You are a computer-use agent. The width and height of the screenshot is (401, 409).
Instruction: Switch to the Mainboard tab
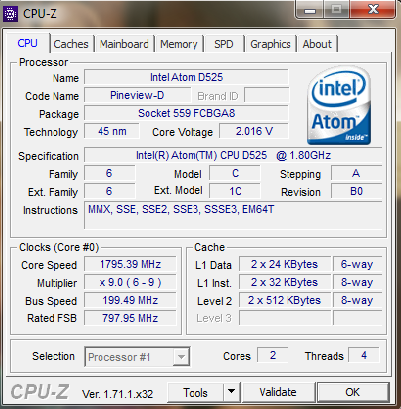pos(124,44)
